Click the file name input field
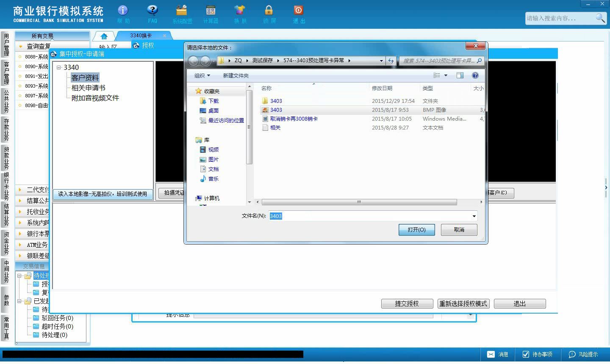This screenshot has width=610, height=364. tap(369, 216)
